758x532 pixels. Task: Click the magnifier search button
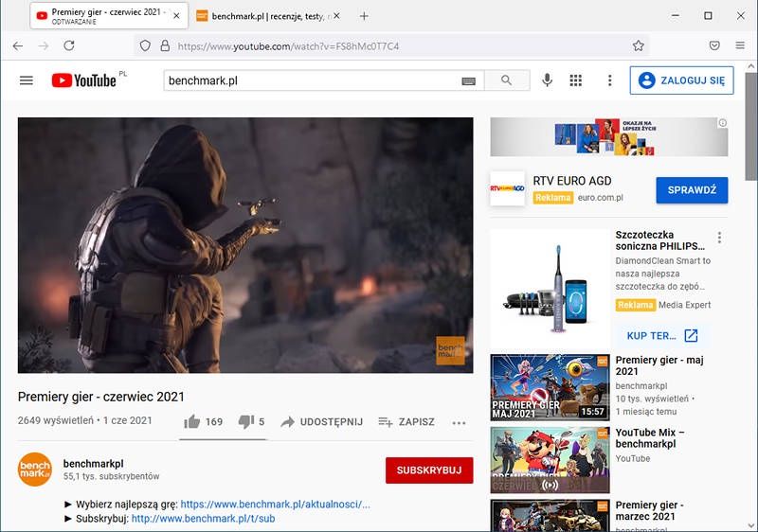point(507,80)
